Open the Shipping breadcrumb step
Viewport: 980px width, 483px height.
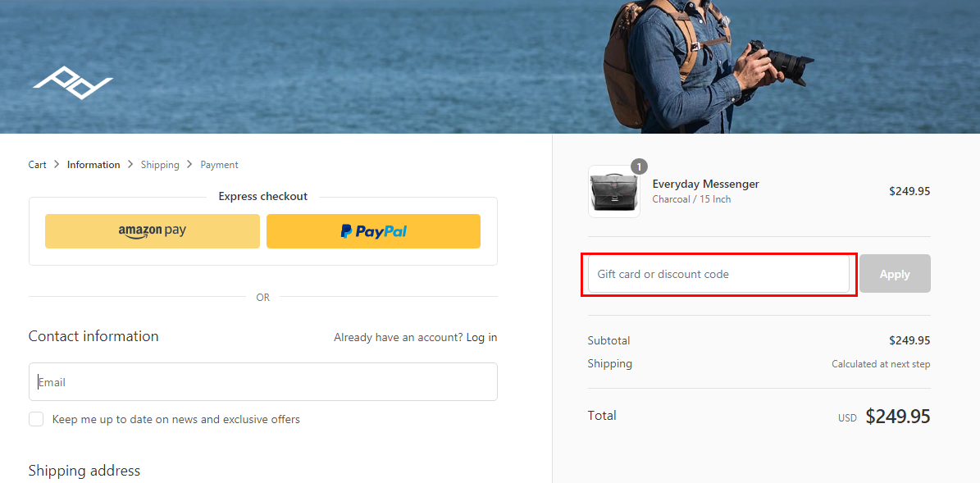pyautogui.click(x=160, y=165)
